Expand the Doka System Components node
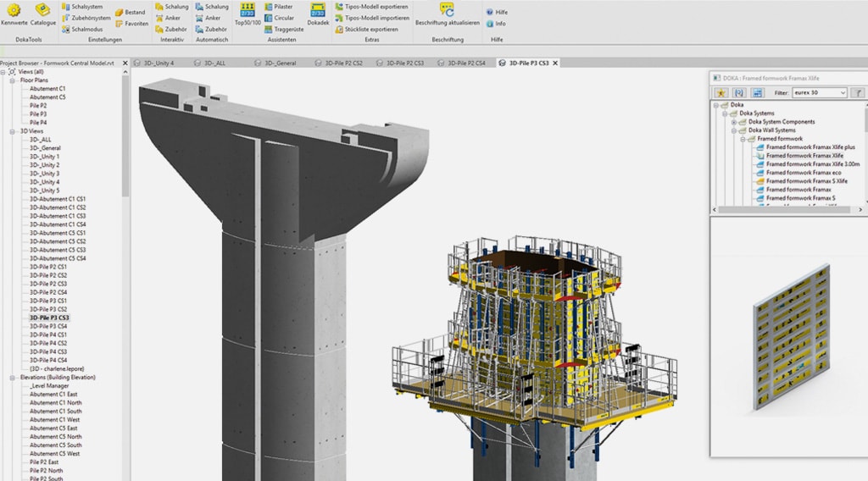This screenshot has height=481, width=868. (734, 122)
